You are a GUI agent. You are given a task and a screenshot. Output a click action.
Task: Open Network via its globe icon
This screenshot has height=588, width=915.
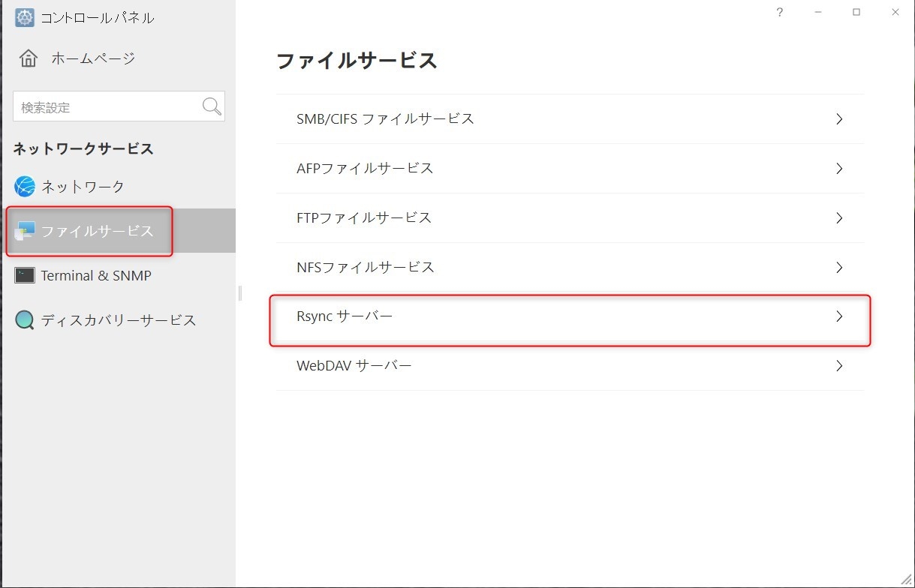(x=25, y=186)
